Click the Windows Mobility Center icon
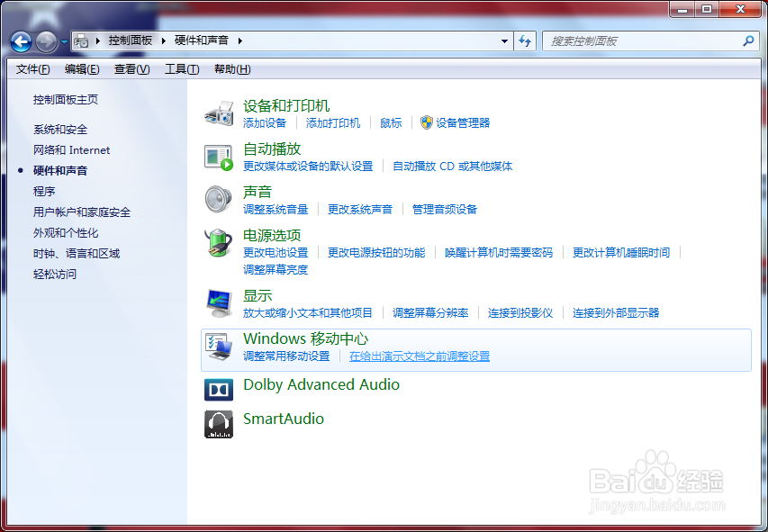The image size is (768, 532). pyautogui.click(x=218, y=346)
